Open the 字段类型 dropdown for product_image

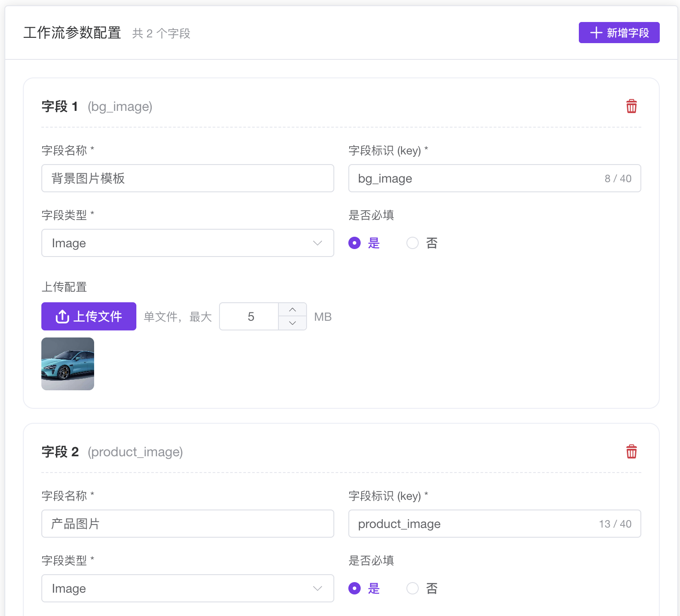tap(187, 588)
